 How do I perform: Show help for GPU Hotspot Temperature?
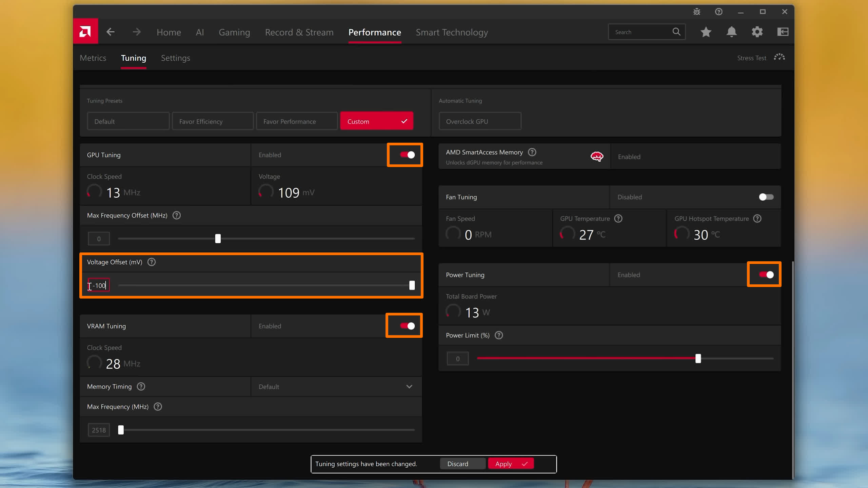(757, 219)
